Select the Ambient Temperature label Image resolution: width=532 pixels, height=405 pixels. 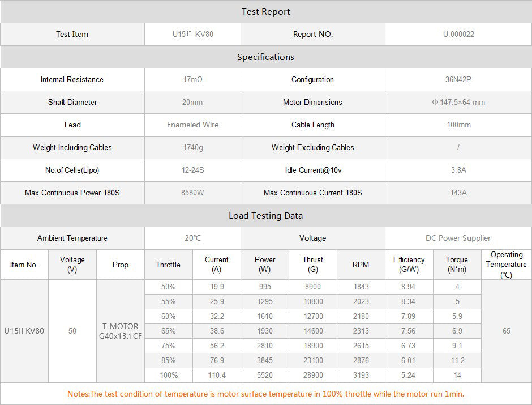(72, 238)
